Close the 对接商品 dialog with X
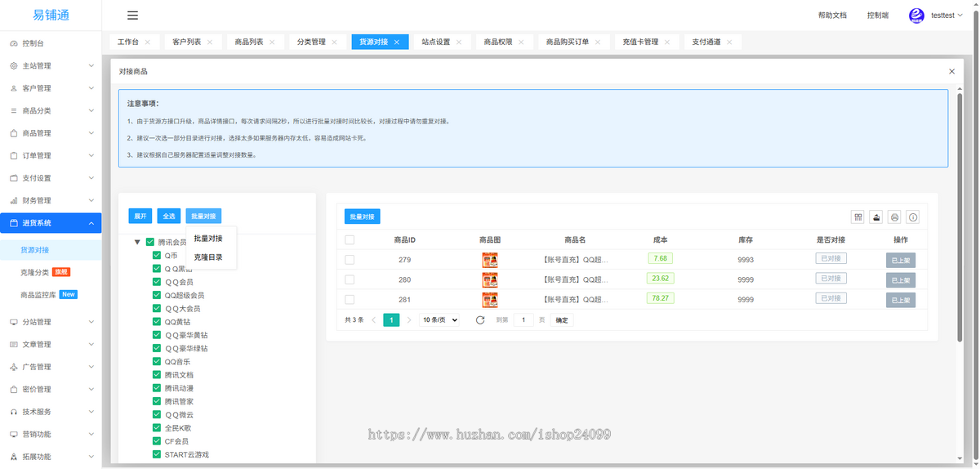 pyautogui.click(x=951, y=71)
